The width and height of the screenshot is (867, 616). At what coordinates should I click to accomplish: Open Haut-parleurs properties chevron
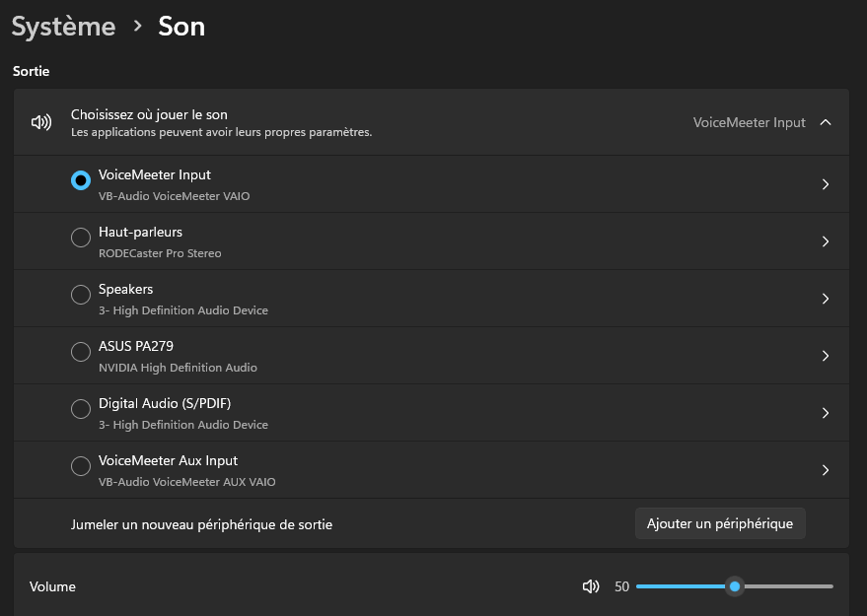[826, 241]
